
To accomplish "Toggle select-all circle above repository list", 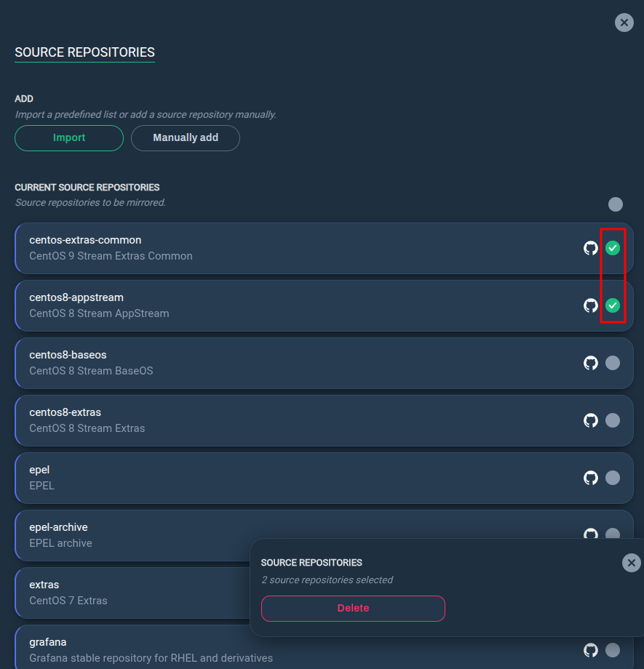I will (x=616, y=204).
